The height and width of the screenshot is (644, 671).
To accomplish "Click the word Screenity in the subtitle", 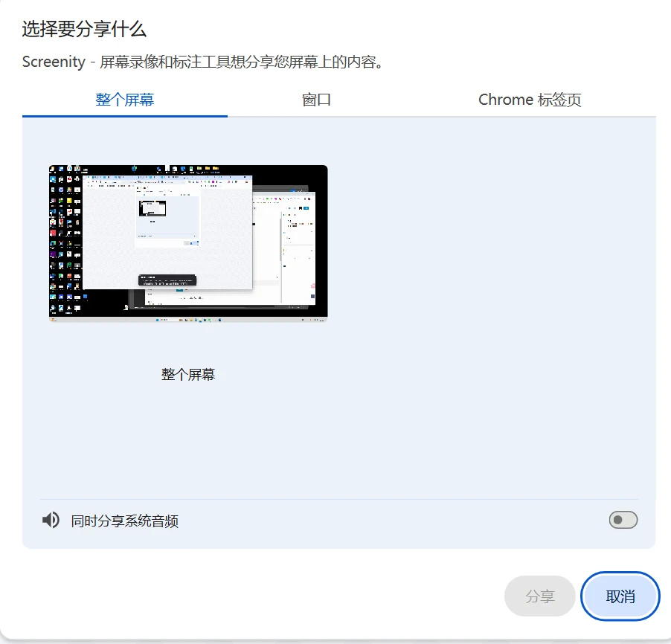I will click(54, 62).
